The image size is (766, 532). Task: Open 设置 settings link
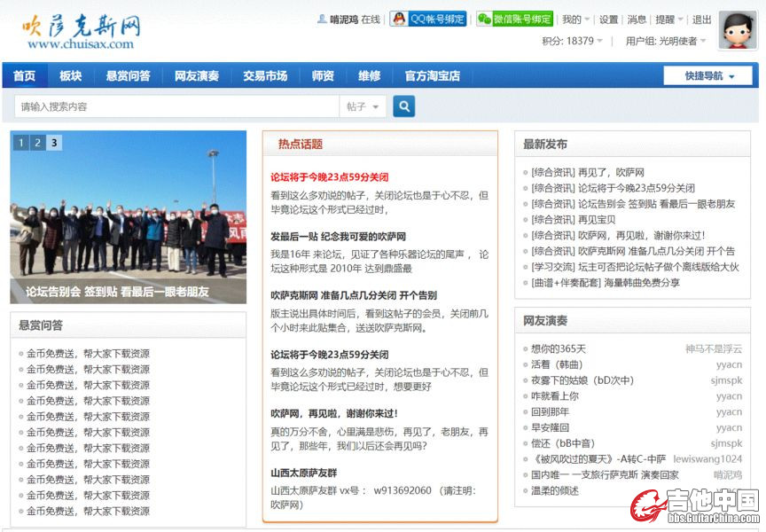608,20
